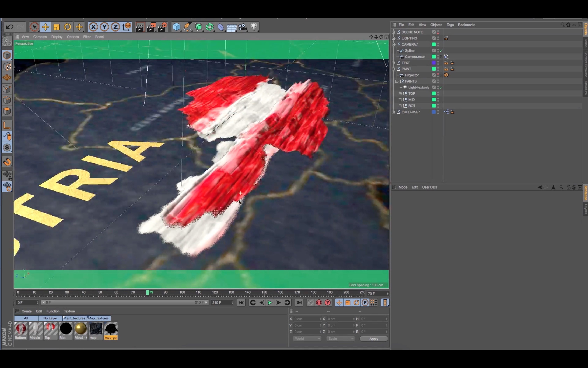Select the Move tool

pyautogui.click(x=45, y=27)
